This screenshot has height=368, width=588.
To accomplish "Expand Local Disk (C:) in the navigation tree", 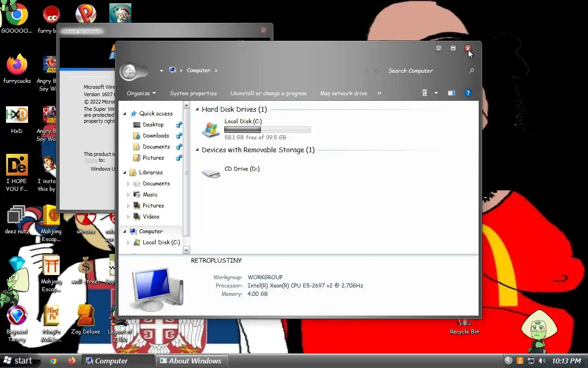I will pos(128,242).
